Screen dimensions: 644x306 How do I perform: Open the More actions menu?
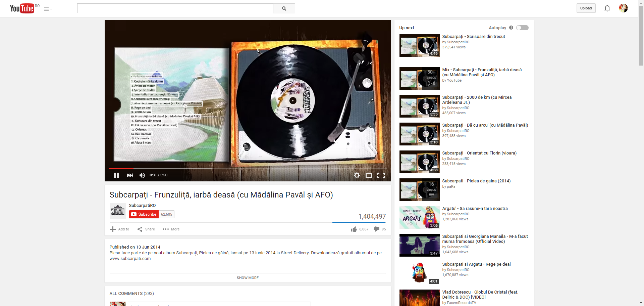171,229
